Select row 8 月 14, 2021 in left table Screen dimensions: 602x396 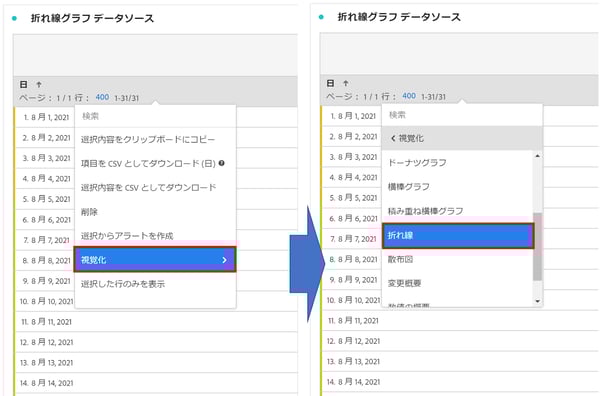click(x=156, y=383)
